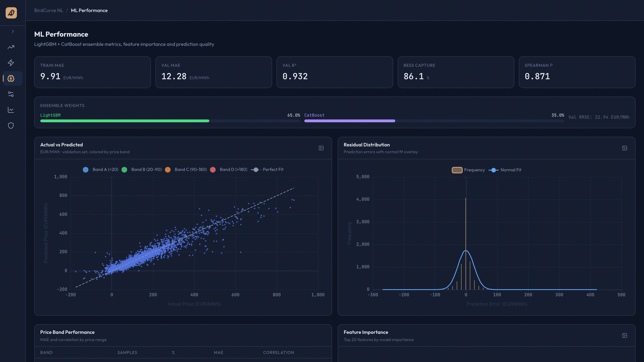Click the Val RMSE: 22.94 EUR/MWh text
The height and width of the screenshot is (362, 644).
coord(599,117)
